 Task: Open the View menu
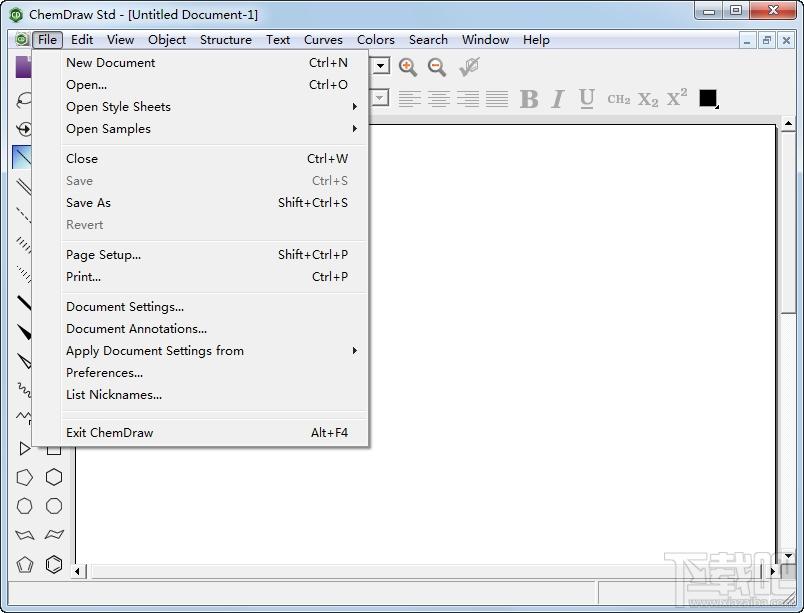(120, 39)
